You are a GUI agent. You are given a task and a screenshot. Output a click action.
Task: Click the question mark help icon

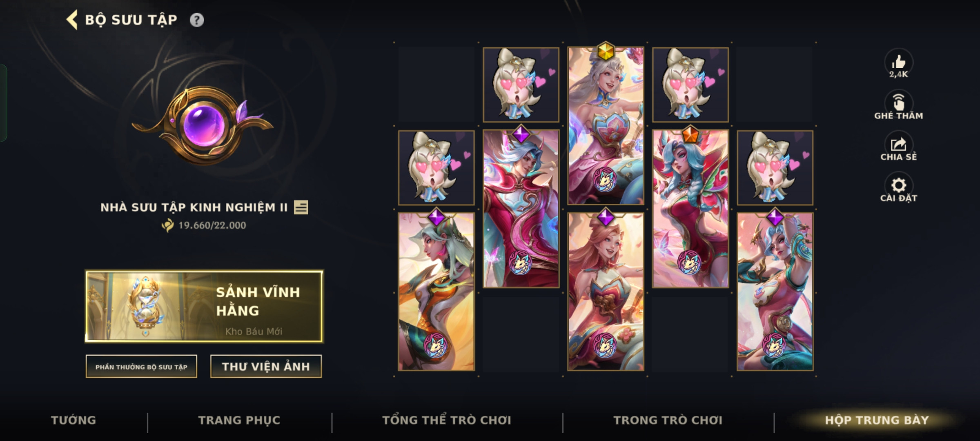197,20
